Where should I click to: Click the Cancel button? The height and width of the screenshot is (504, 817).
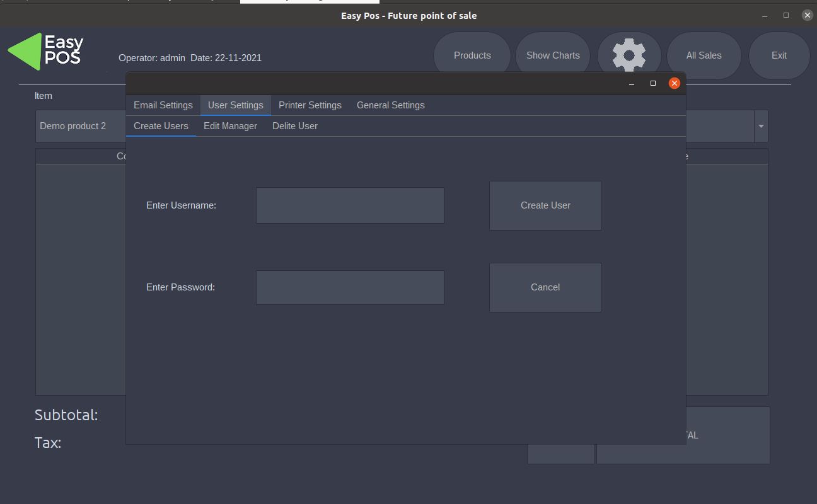[545, 287]
